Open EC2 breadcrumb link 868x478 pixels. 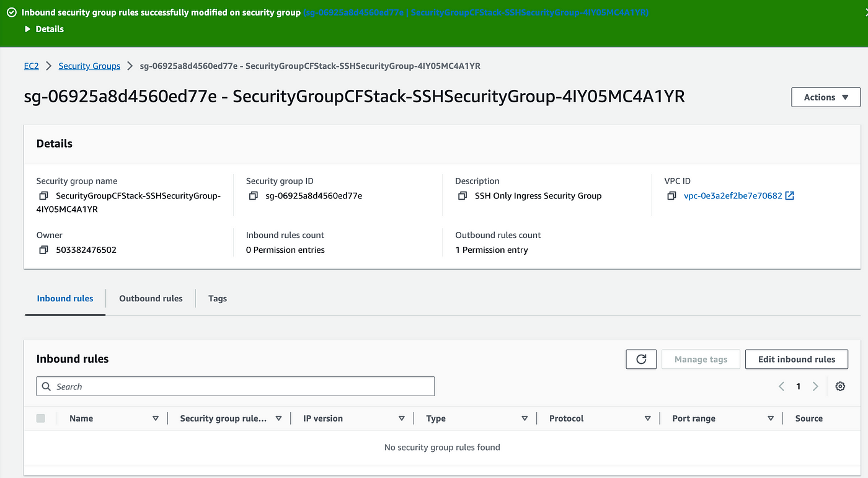tap(31, 66)
